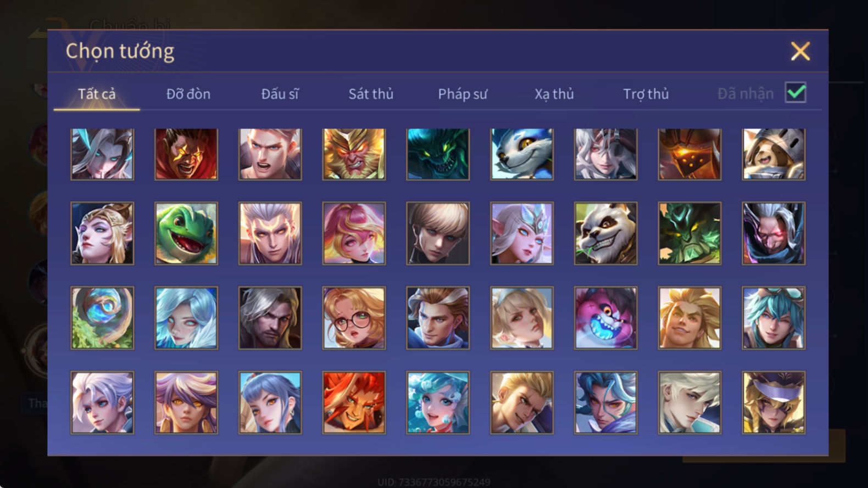Pick the panda hero portrait
The image size is (868, 488).
(606, 233)
